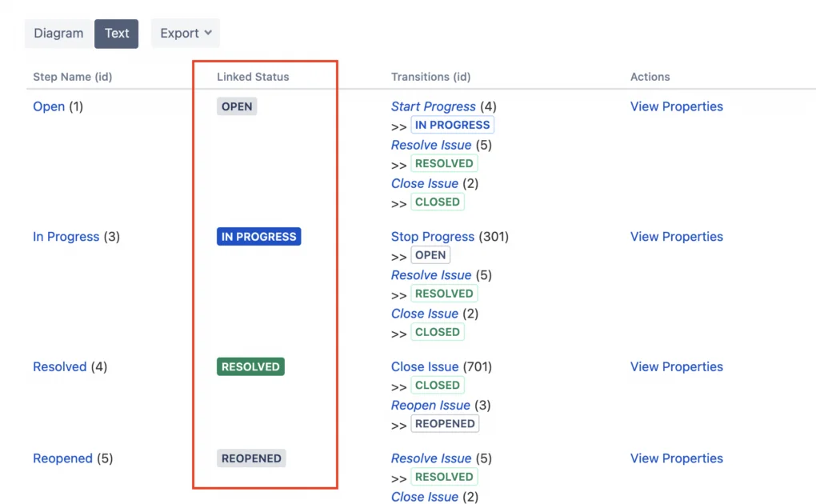Open the Export dropdown menu
Viewport: 816px width, 504px height.
pyautogui.click(x=186, y=34)
